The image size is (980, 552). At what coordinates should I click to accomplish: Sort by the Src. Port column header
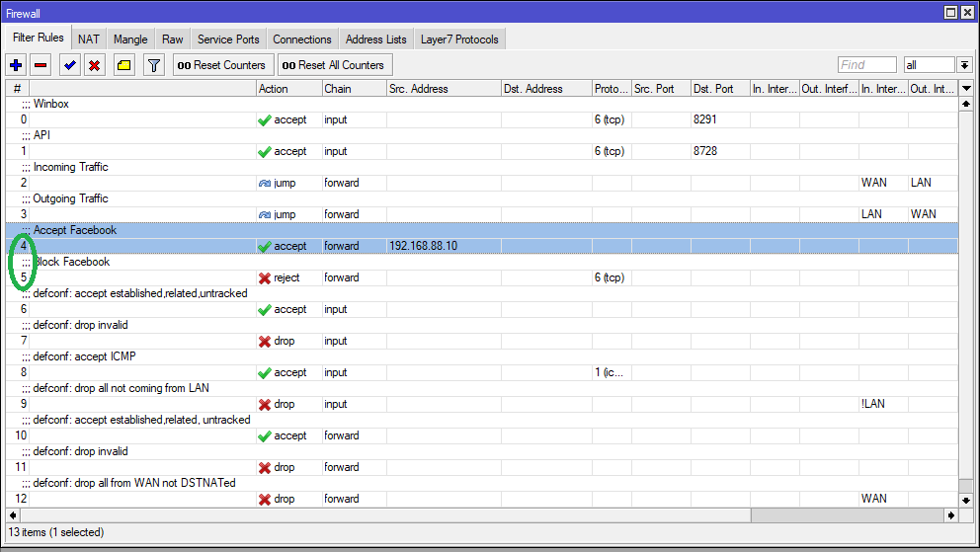point(661,89)
